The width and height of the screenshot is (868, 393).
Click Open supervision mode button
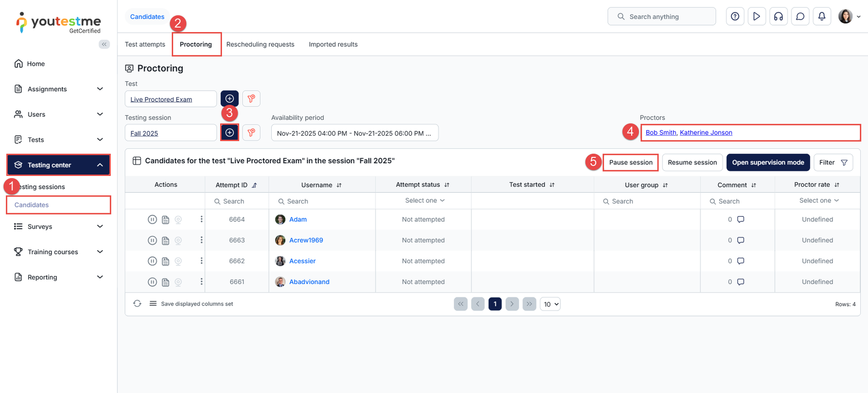point(768,162)
